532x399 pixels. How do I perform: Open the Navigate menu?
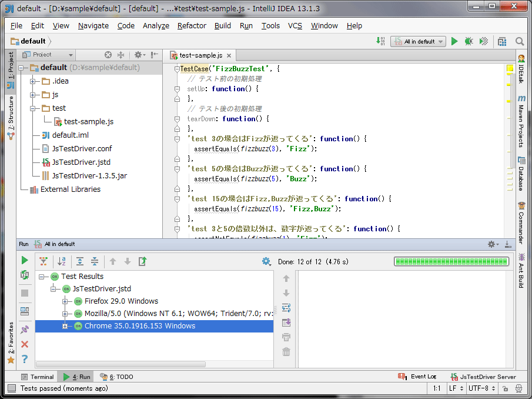pyautogui.click(x=93, y=26)
